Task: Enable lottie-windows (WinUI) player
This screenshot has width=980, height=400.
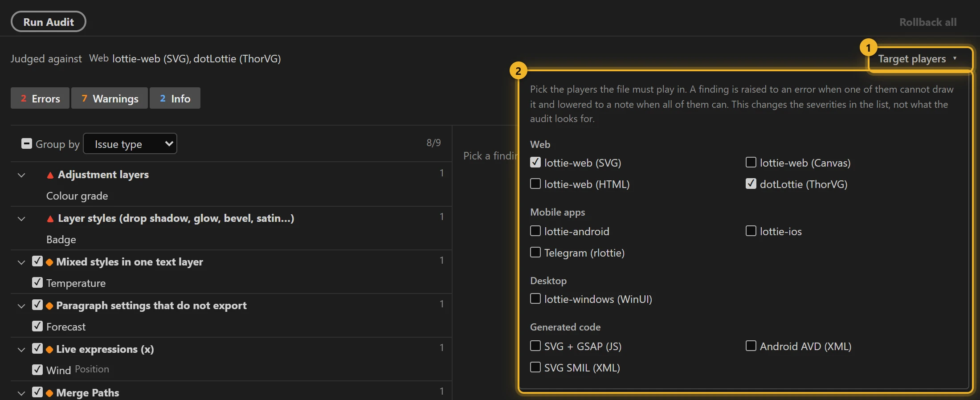Action: pyautogui.click(x=535, y=299)
